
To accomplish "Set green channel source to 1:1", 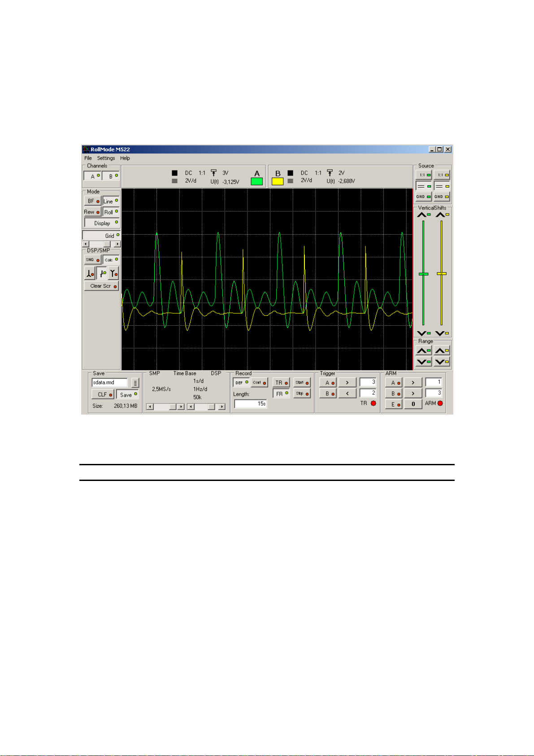I will pyautogui.click(x=424, y=175).
